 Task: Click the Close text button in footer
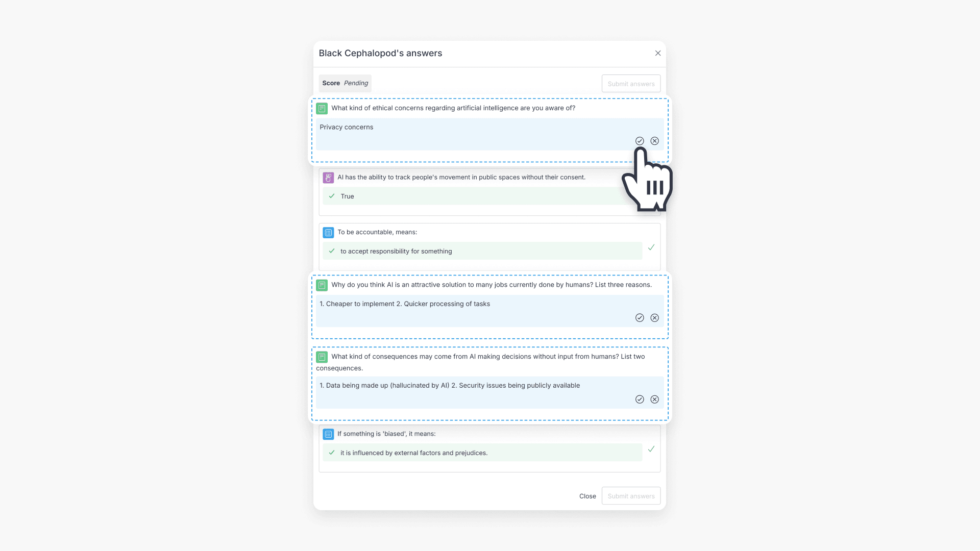587,496
